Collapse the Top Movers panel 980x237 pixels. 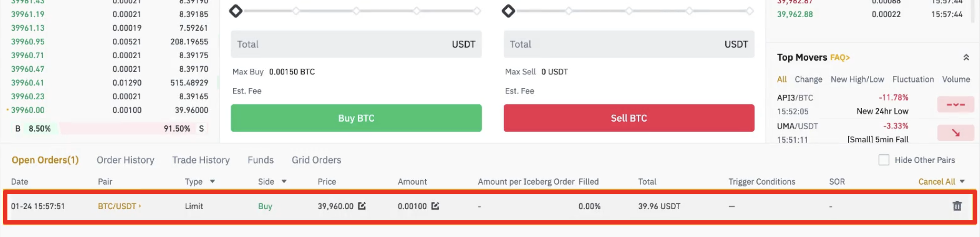[x=966, y=57]
